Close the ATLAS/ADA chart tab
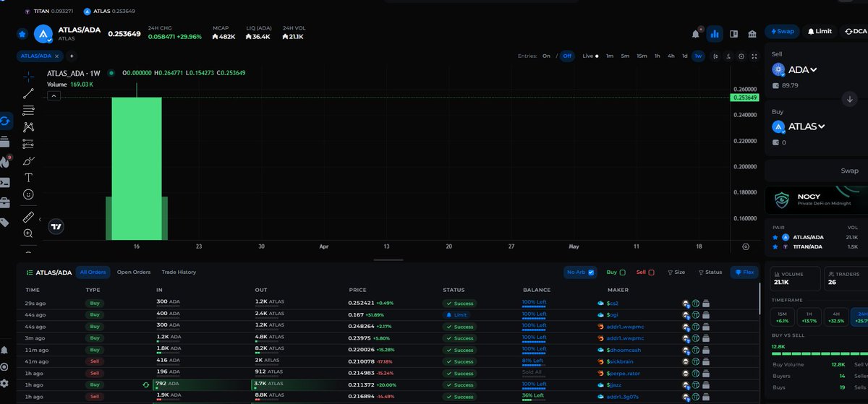 click(57, 56)
